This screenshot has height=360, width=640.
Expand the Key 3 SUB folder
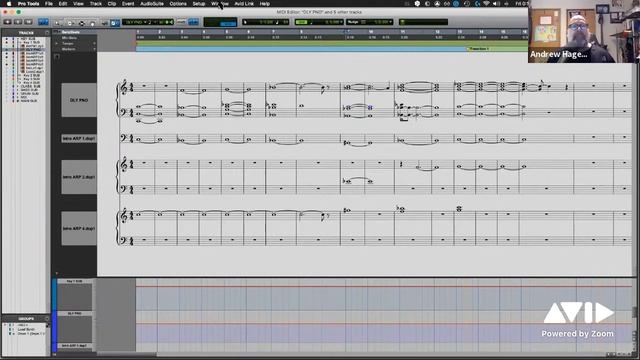[x=20, y=79]
